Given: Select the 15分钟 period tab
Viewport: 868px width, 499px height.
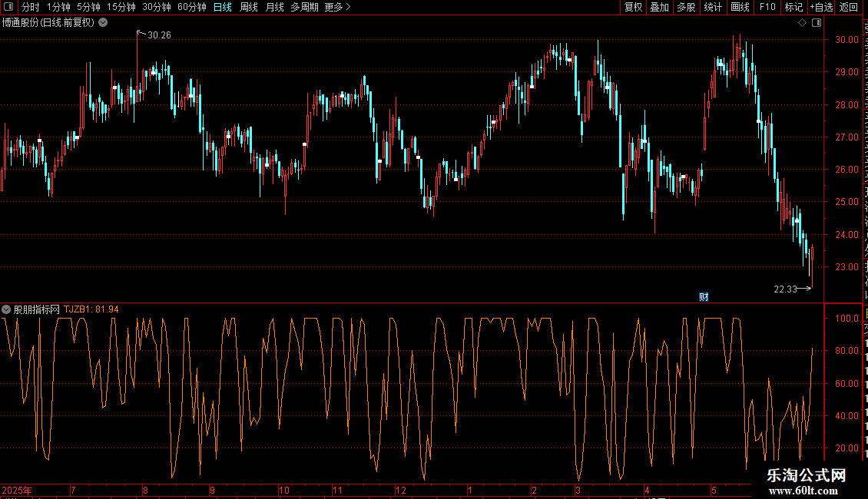Looking at the screenshot, I should point(121,7).
